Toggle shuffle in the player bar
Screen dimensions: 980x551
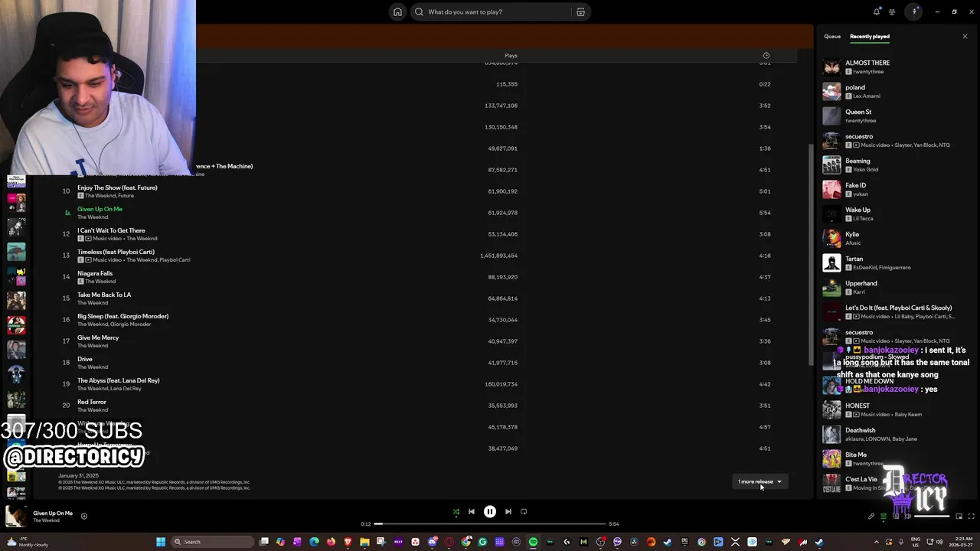(456, 512)
